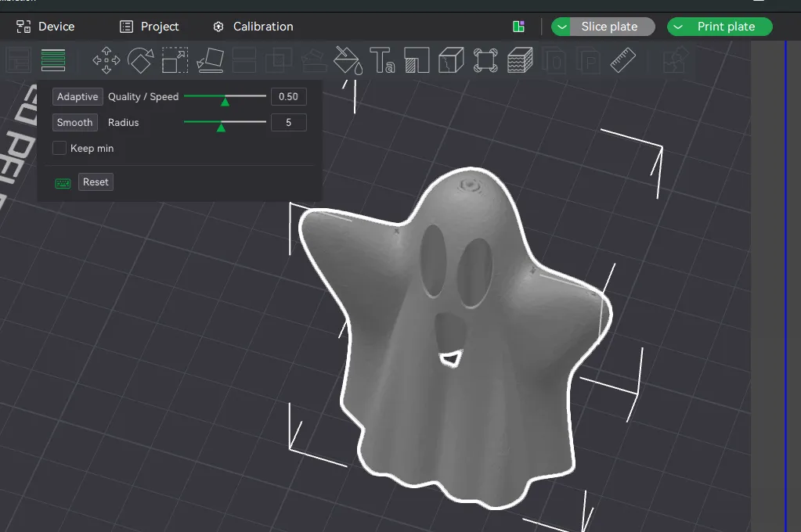Expand the Slice plate dropdown arrow
This screenshot has height=532, width=801.
pos(562,27)
